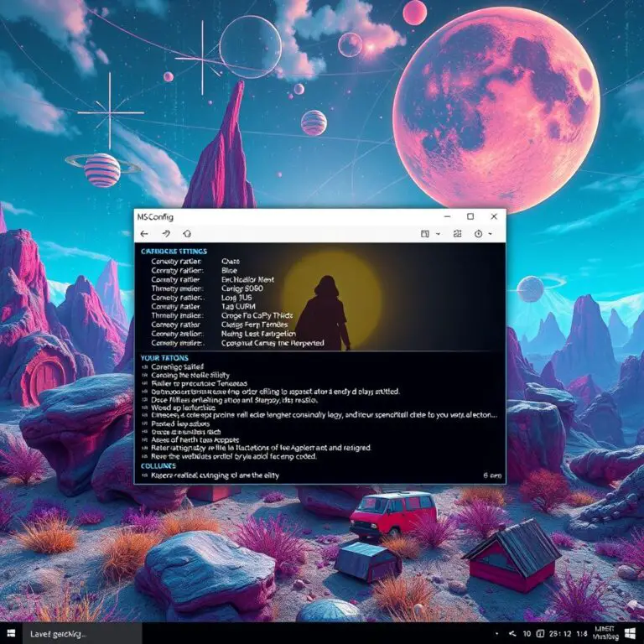Open dropdown arrow next to power clock icon

click(491, 235)
